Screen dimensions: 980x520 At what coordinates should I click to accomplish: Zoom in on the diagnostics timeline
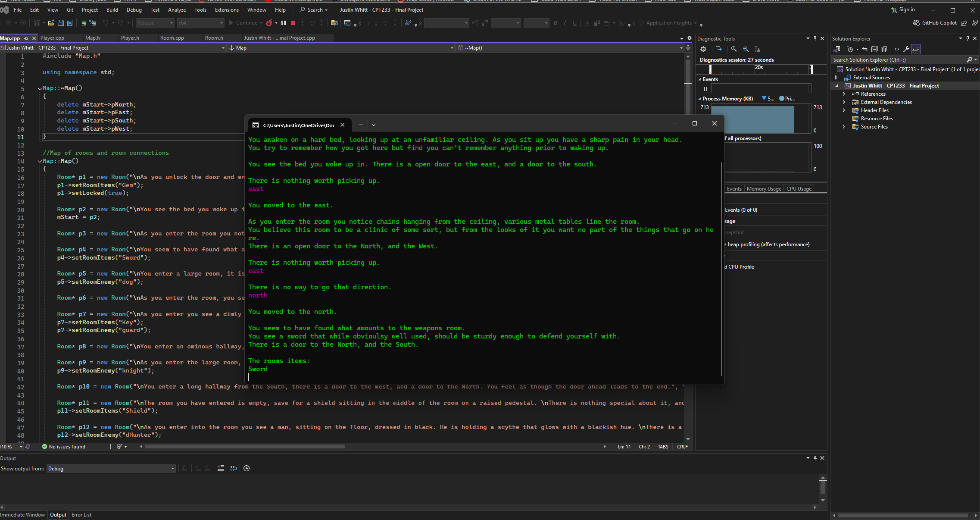(734, 49)
